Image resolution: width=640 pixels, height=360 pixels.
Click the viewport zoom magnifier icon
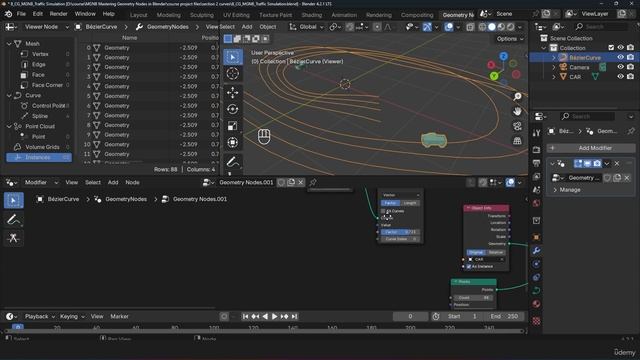(517, 96)
